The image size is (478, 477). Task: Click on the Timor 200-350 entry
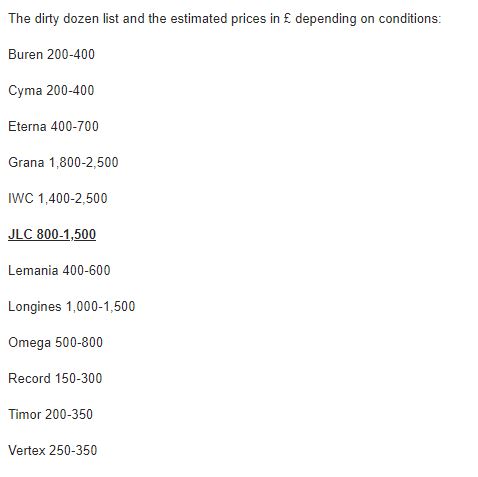tap(50, 414)
